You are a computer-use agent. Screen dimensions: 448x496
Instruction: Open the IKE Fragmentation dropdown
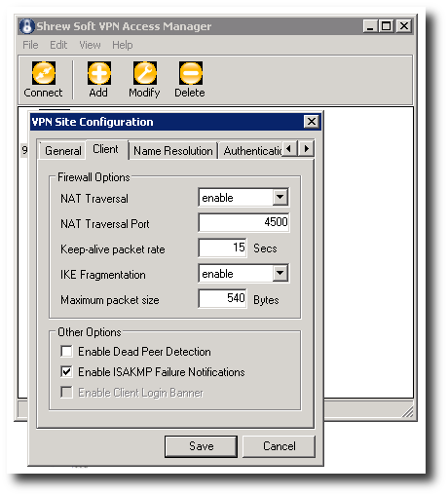(x=280, y=274)
